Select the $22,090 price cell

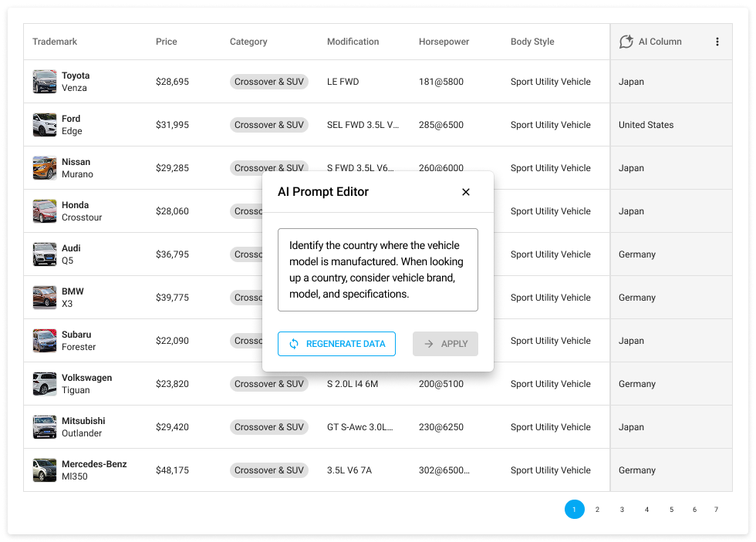pos(172,341)
